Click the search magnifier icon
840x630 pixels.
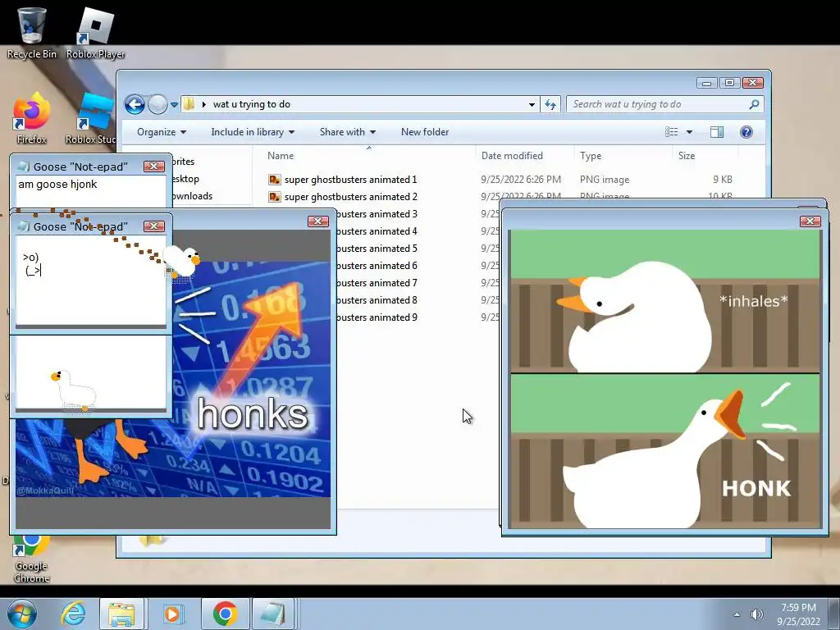pyautogui.click(x=754, y=104)
